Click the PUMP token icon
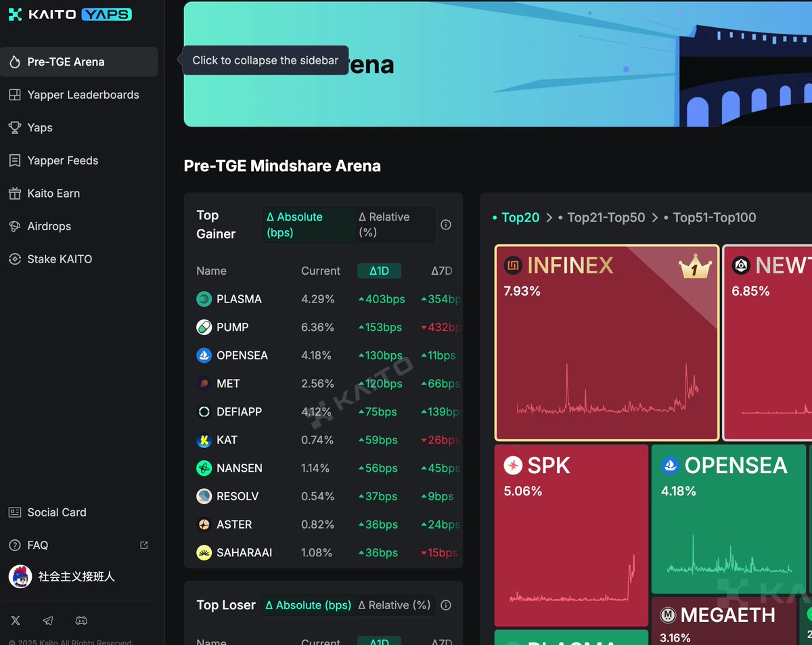This screenshot has height=645, width=812. 204,327
